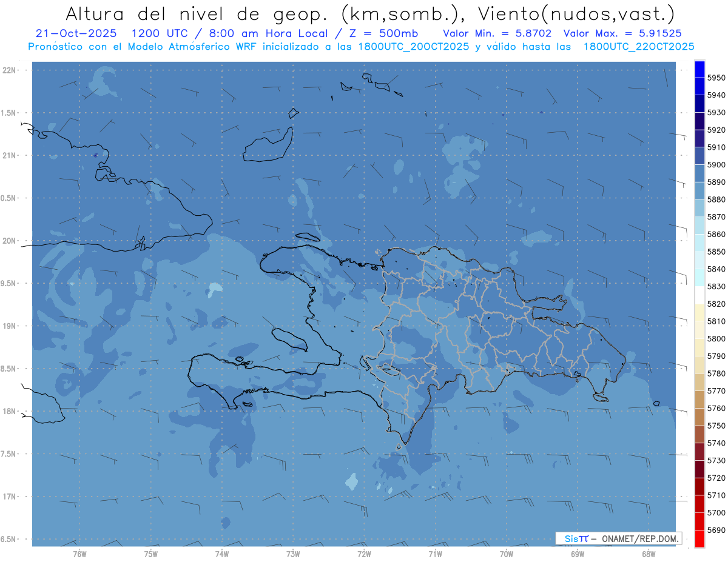The width and height of the screenshot is (728, 562).
Task: Click the 5870 colorbar value
Action: coord(716,216)
